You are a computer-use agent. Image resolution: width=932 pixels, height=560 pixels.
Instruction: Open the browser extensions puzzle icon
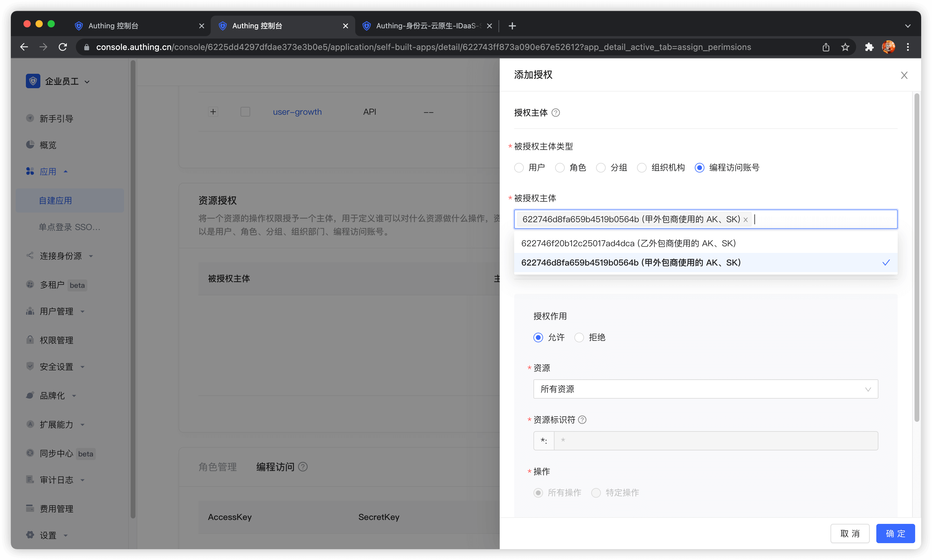(869, 47)
